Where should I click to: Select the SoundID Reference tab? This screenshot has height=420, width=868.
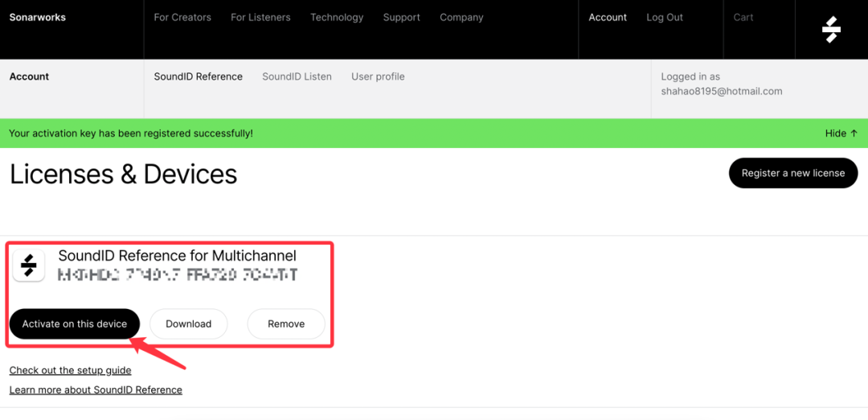point(198,77)
